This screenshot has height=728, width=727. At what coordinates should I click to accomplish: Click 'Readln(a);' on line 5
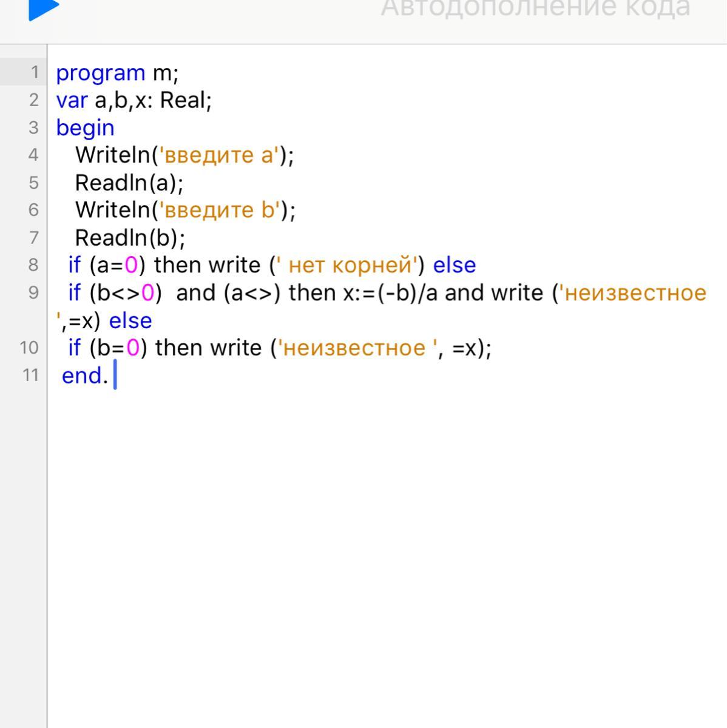click(129, 183)
